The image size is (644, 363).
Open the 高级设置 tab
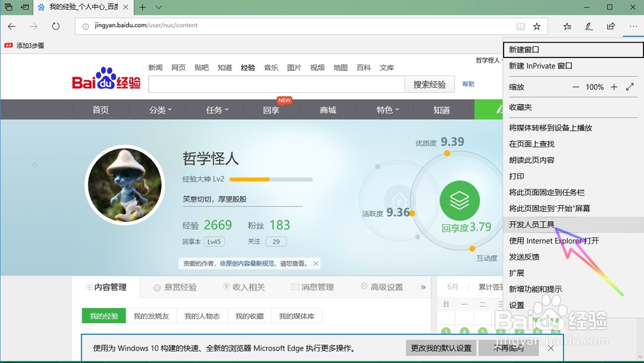tap(381, 287)
